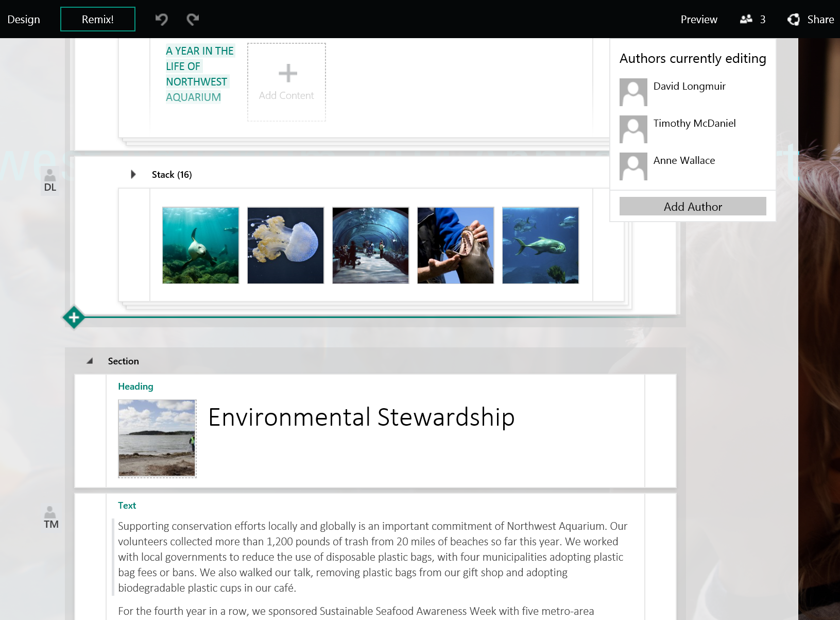Redo the last change
Image resolution: width=840 pixels, height=620 pixels.
click(x=192, y=19)
